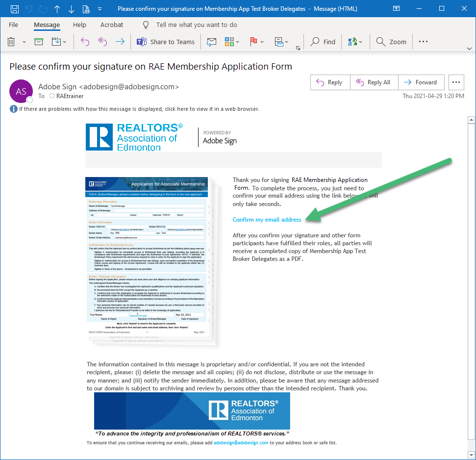Go to previous item with up arrow
Screen dimensions: 476x460
tap(57, 9)
